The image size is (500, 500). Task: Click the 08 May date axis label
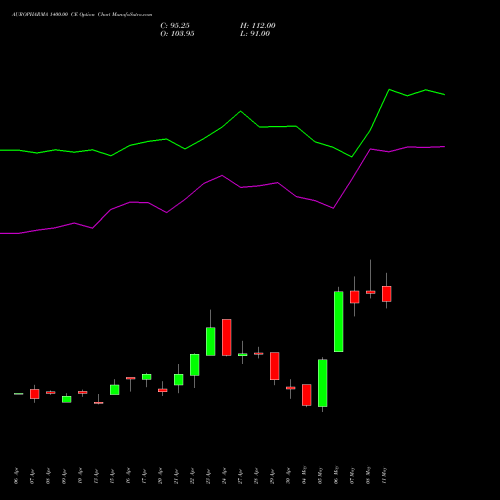point(369,475)
